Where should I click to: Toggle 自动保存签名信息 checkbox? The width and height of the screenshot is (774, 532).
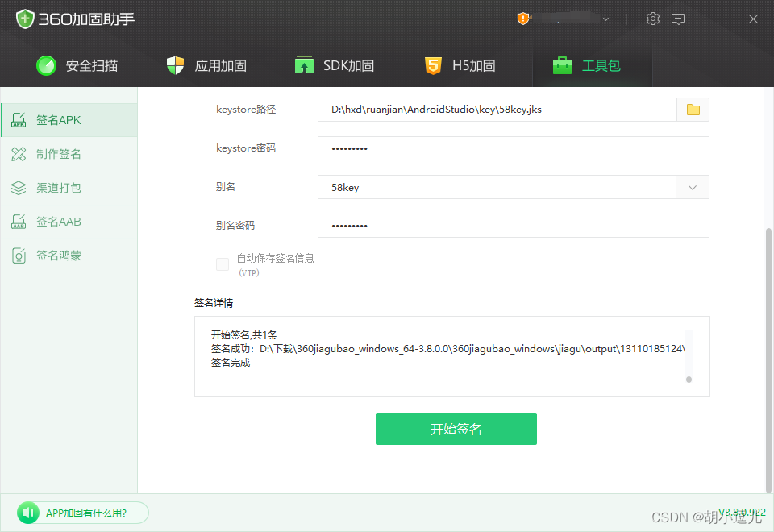223,264
